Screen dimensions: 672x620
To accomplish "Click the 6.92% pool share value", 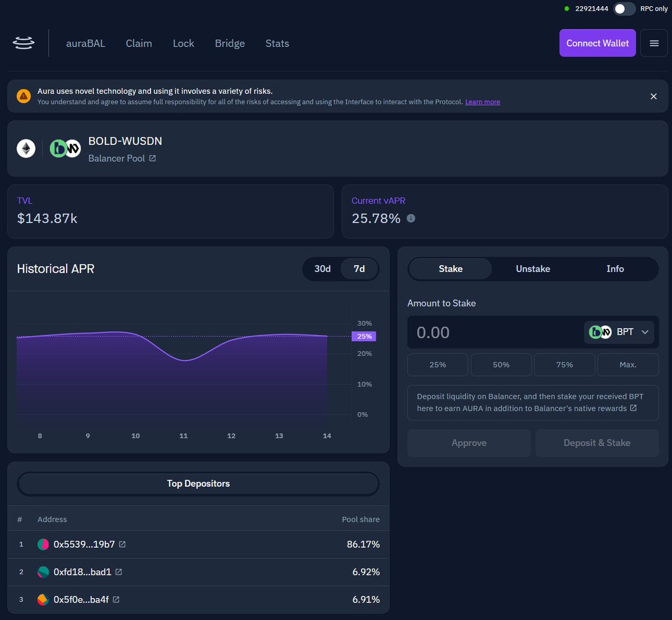I will 366,572.
